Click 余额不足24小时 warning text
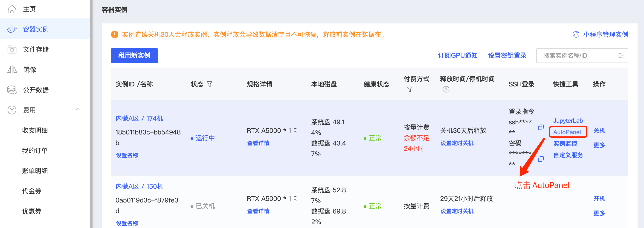This screenshot has height=228, width=644. point(416,143)
